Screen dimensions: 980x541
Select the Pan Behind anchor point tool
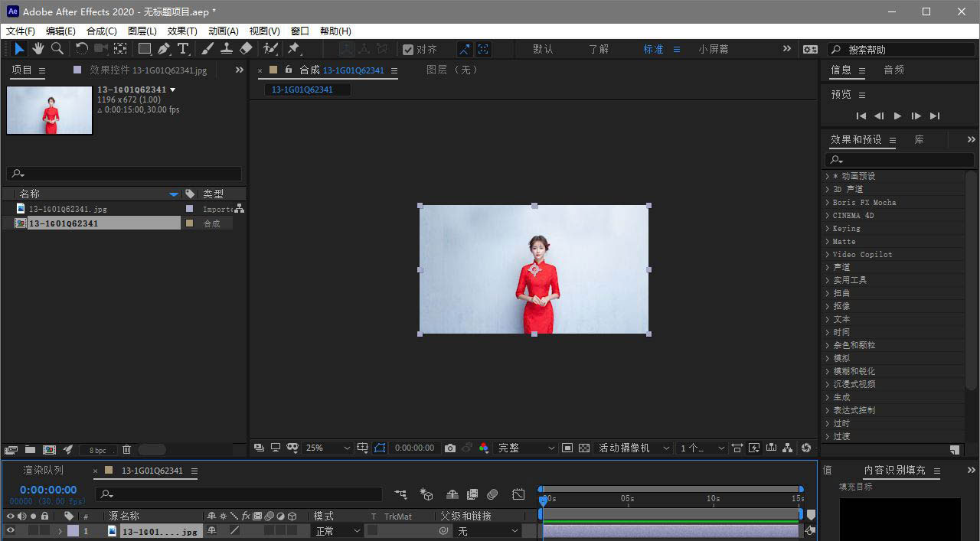(120, 49)
